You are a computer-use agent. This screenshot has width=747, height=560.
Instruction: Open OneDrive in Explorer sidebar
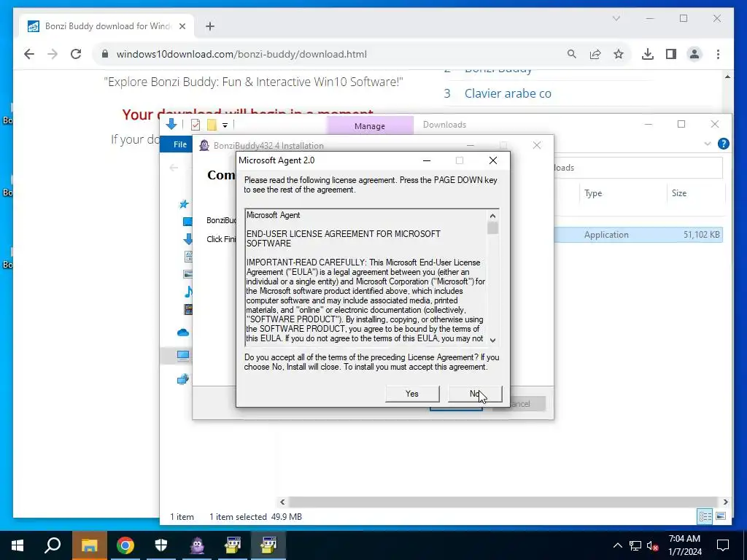[x=183, y=332]
